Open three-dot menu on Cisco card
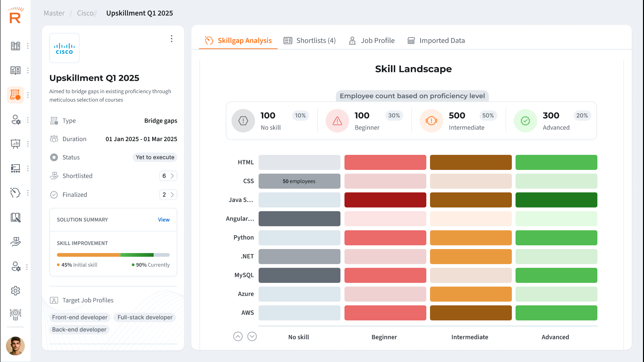The width and height of the screenshot is (644, 362). (171, 39)
